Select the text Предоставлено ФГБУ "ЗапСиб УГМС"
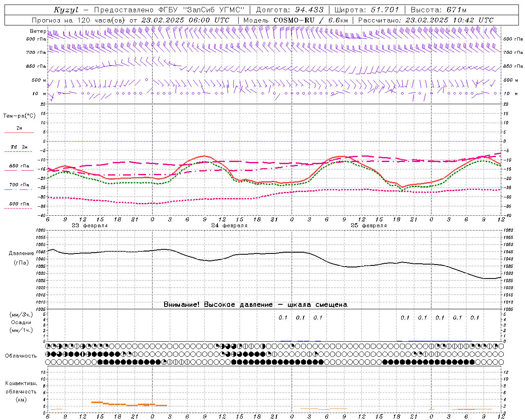The height and width of the screenshot is (420, 525). tap(169, 10)
